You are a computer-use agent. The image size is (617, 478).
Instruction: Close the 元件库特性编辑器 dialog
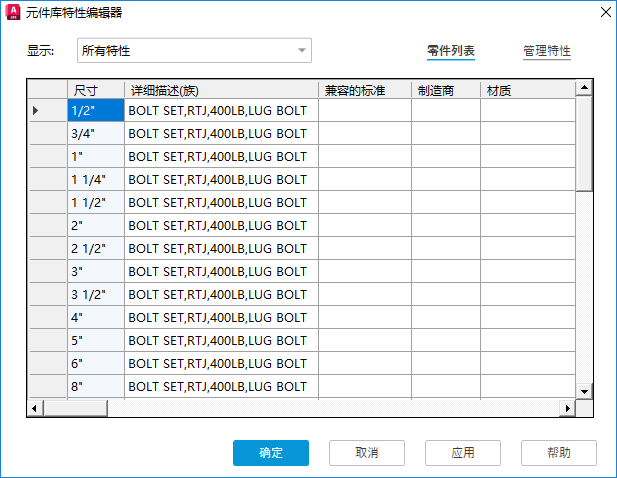point(604,12)
